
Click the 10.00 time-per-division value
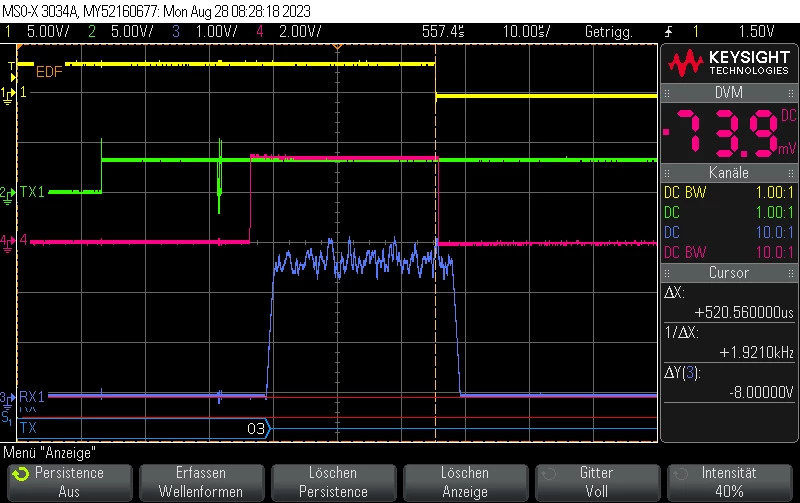coord(526,32)
